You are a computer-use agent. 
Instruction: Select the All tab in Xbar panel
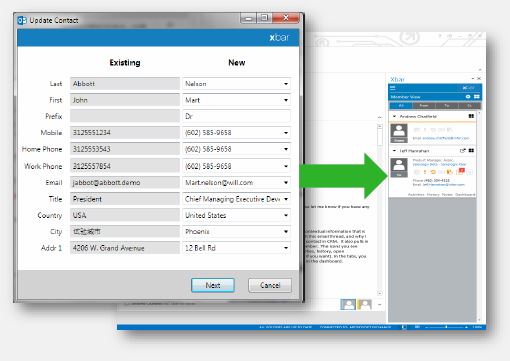(x=401, y=106)
